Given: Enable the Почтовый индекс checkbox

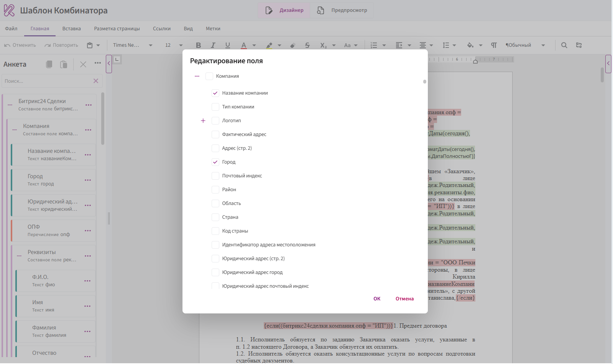Looking at the screenshot, I should [215, 176].
